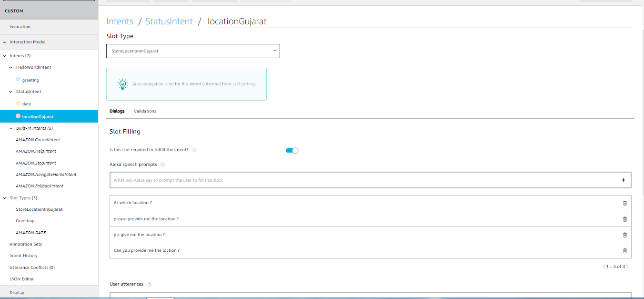Click the "At which location ?" prompt text

click(x=133, y=203)
